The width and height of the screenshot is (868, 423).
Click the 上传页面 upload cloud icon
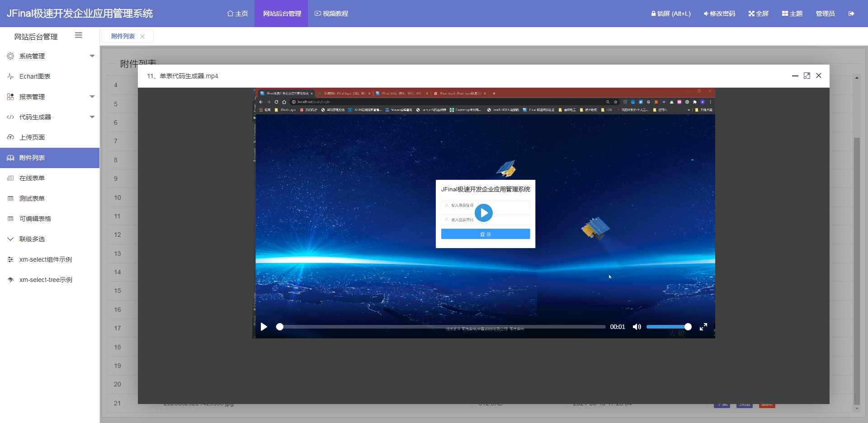10,137
